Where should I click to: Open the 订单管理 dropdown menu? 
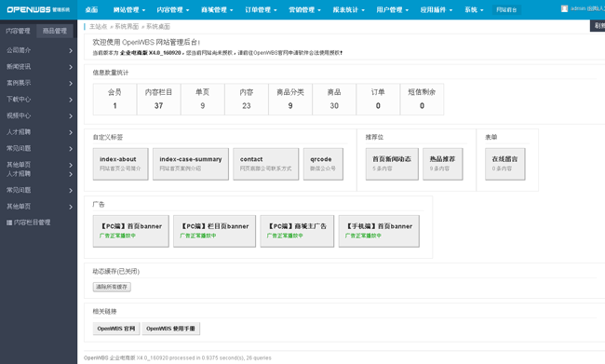261,9
